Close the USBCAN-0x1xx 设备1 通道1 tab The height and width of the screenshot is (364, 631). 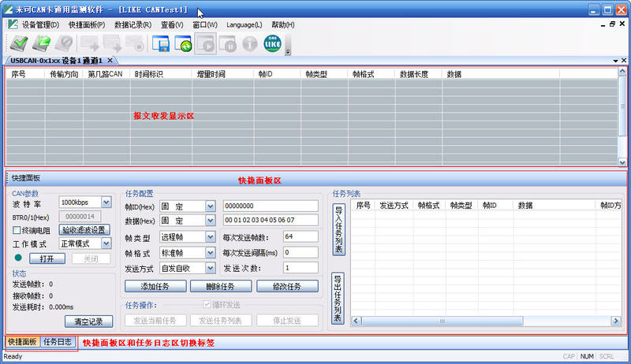point(110,61)
